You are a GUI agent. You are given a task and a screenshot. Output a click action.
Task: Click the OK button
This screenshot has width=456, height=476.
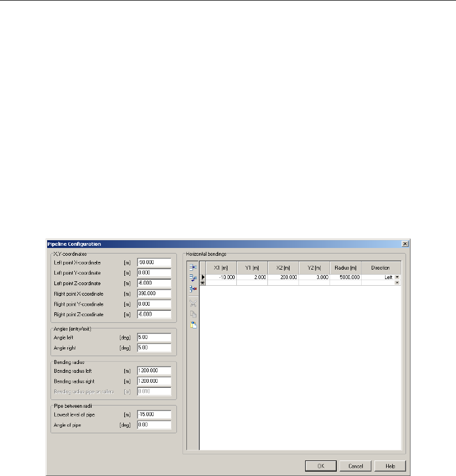tap(321, 466)
